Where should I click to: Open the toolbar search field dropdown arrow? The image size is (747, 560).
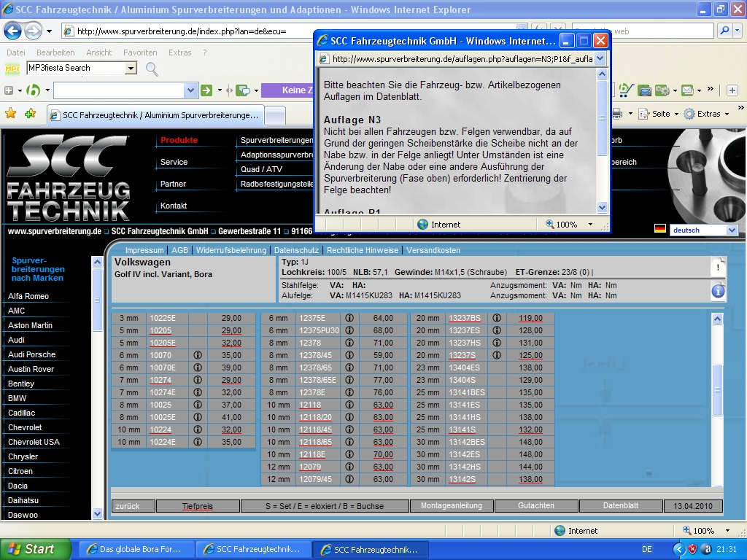190,90
